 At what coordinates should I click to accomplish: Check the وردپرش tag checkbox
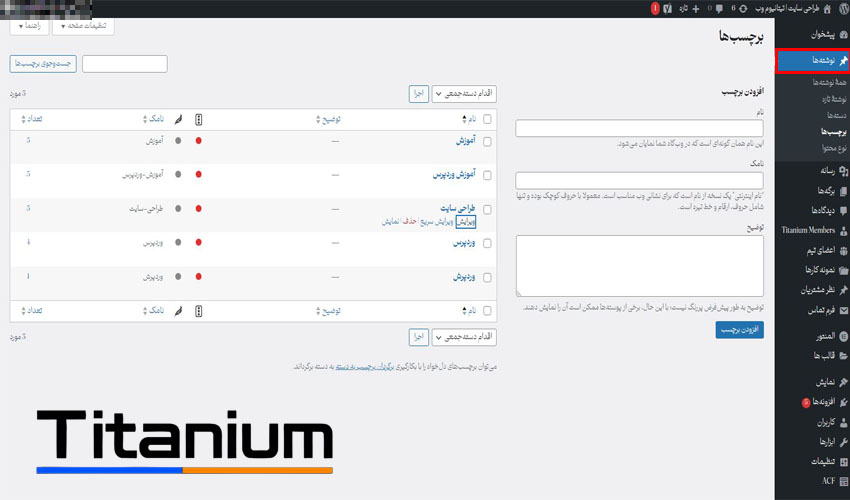point(487,278)
